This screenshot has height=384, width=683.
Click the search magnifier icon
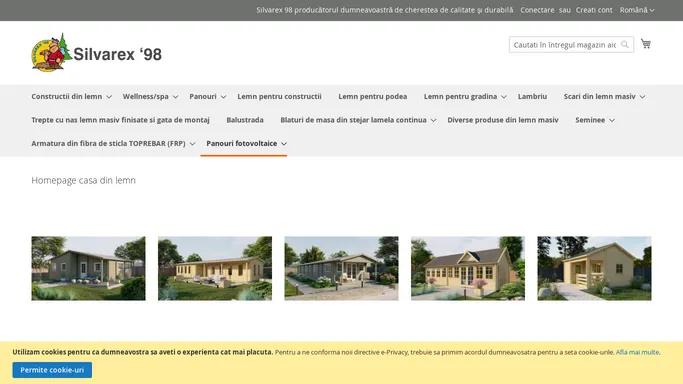tap(625, 44)
